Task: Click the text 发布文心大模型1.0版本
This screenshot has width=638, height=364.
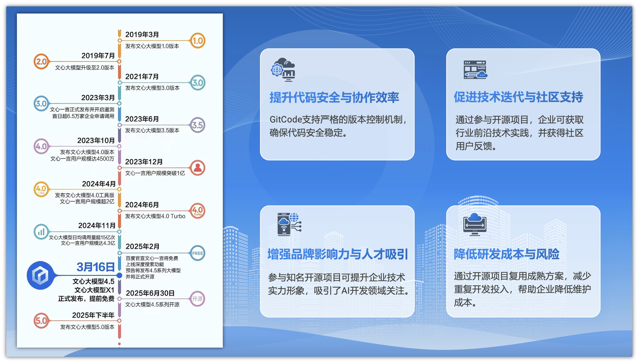Action: [152, 46]
